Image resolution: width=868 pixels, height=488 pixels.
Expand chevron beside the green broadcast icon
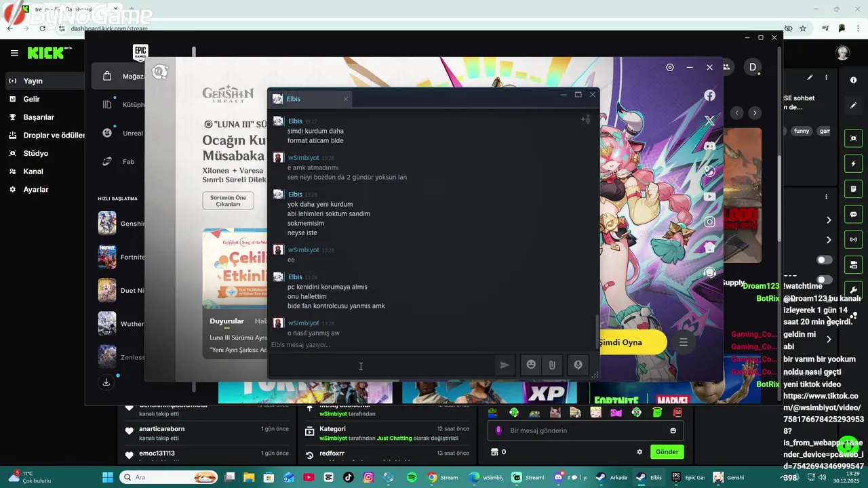point(829,240)
